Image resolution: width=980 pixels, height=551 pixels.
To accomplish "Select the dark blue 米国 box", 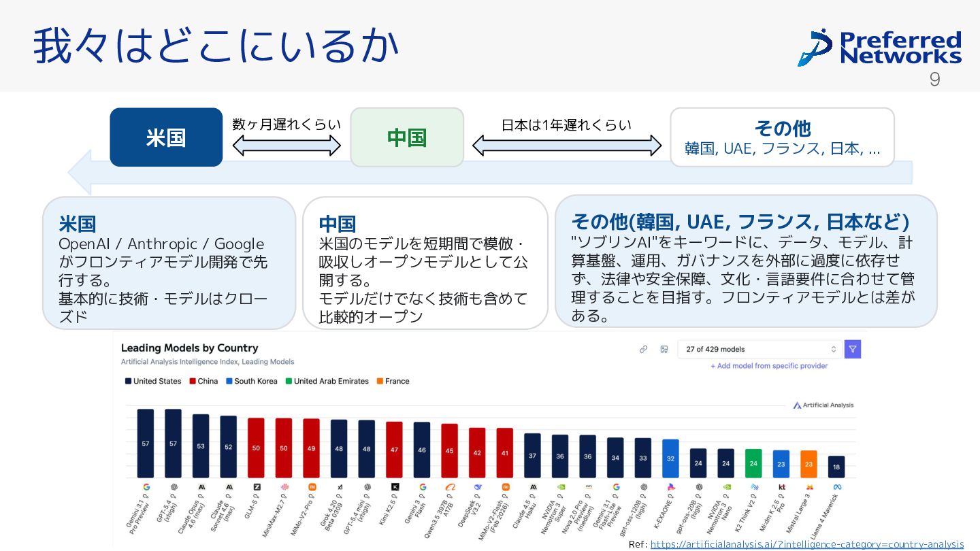I will 166,137.
